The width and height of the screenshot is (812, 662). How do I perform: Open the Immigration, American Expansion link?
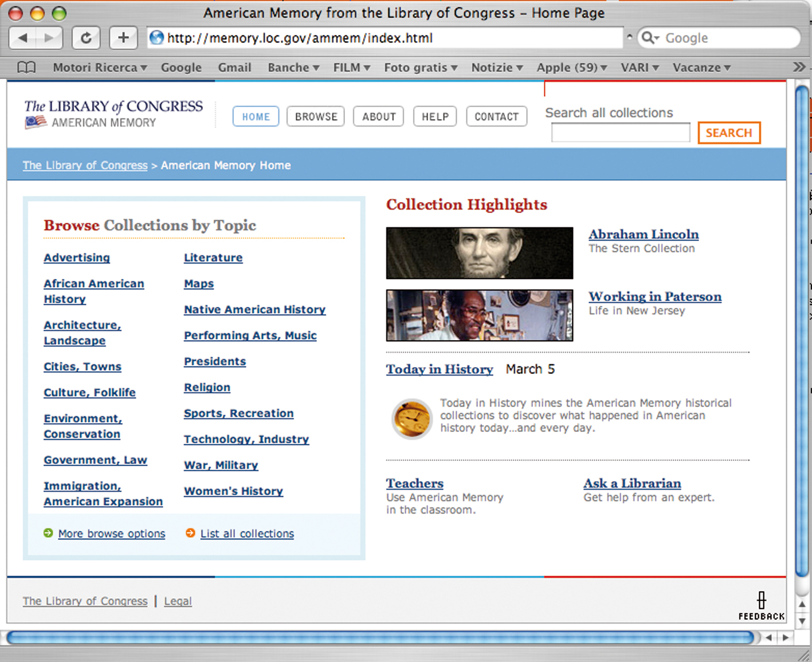103,494
